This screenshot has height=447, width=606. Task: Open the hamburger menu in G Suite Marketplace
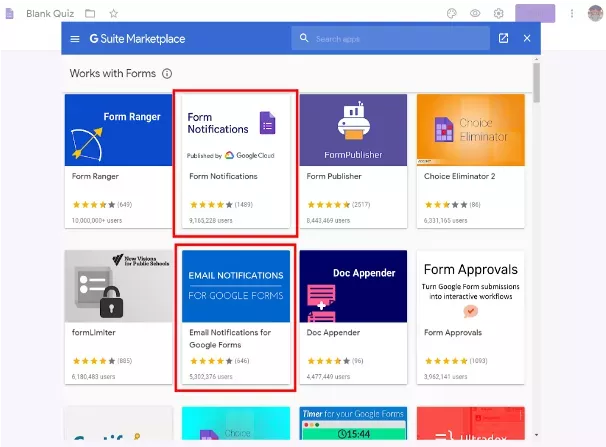click(x=75, y=39)
